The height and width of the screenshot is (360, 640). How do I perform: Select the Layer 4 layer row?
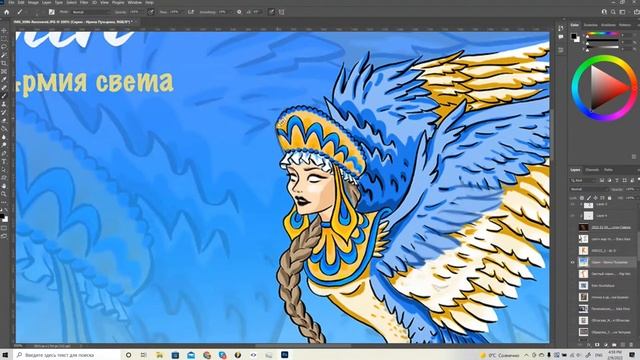pyautogui.click(x=604, y=216)
